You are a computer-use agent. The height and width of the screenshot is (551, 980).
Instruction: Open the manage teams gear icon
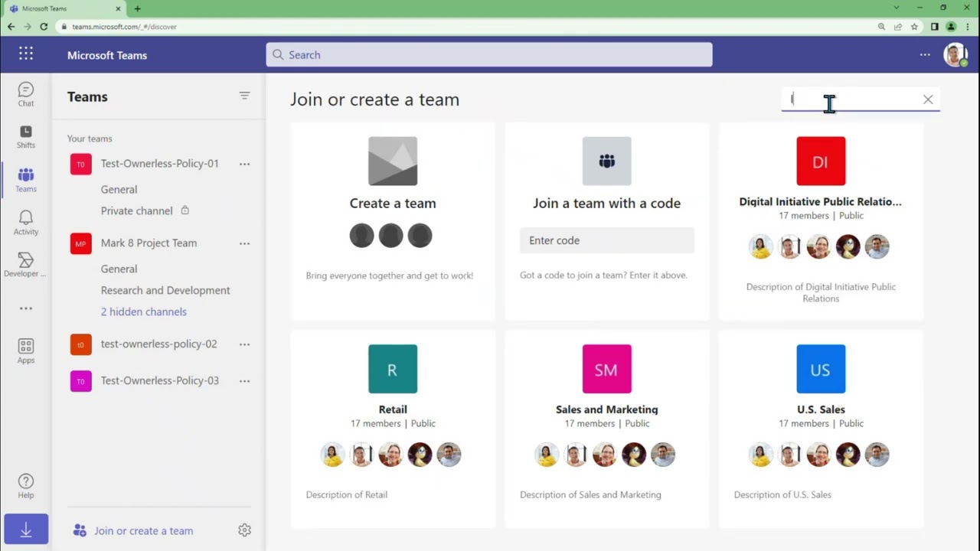[x=244, y=530]
